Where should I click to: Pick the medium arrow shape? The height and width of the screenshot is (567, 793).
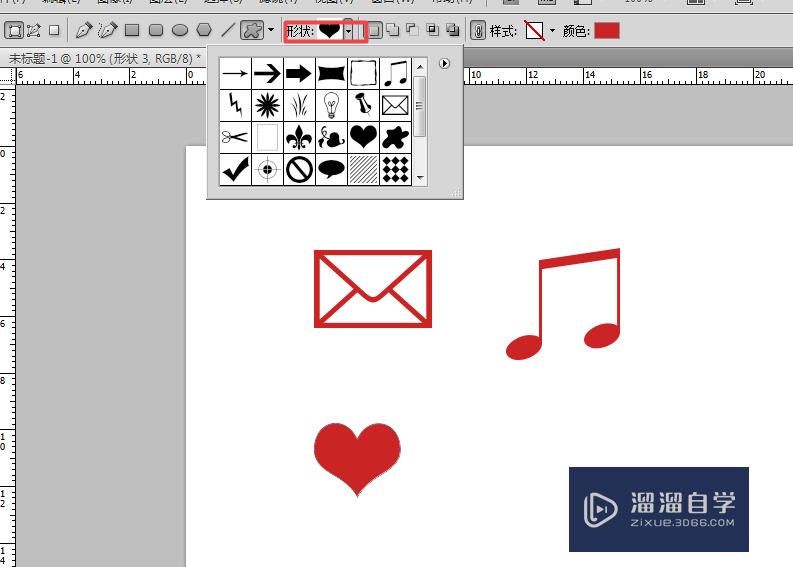pyautogui.click(x=267, y=73)
